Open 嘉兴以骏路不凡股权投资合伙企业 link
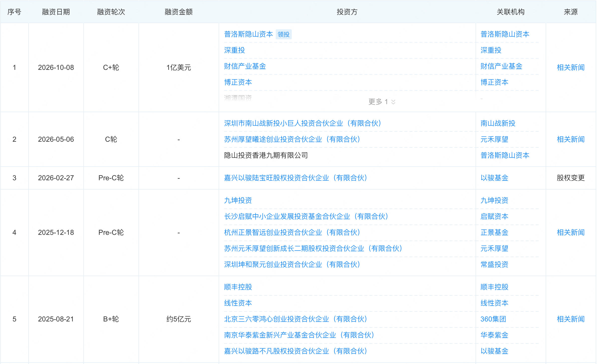This screenshot has height=364, width=598. click(296, 351)
